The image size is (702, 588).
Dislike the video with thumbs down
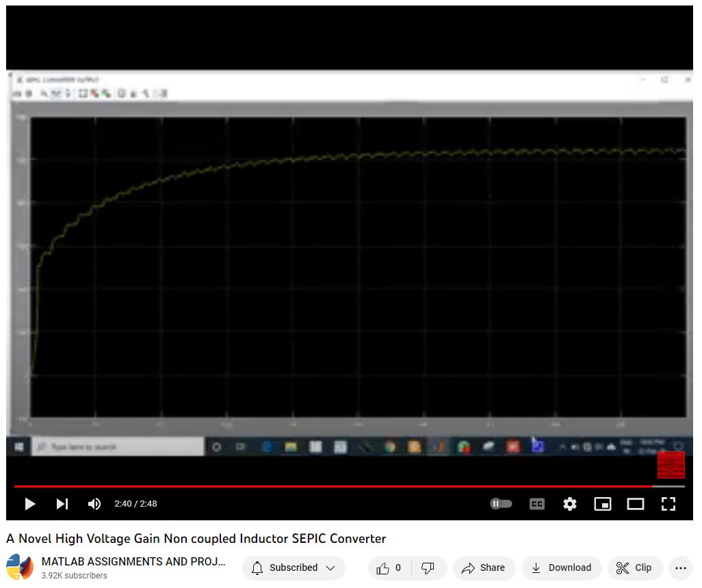coord(428,568)
